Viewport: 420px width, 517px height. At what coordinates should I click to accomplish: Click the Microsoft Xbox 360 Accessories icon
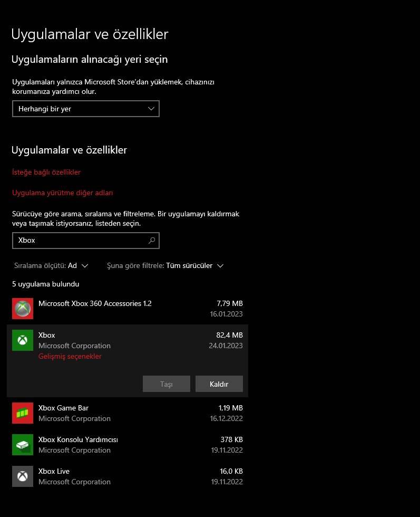(23, 309)
